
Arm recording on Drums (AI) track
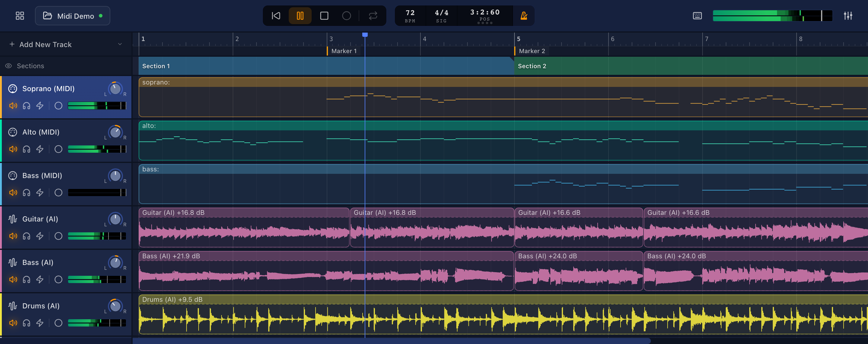coord(58,323)
